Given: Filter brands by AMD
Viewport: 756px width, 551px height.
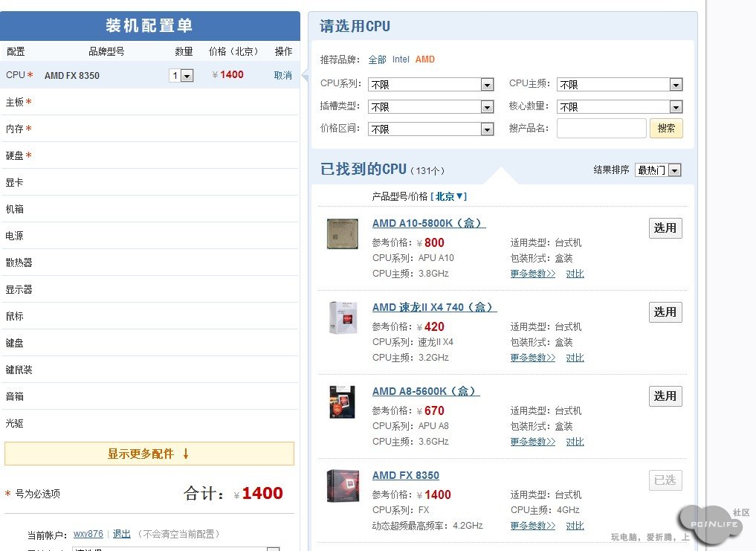Looking at the screenshot, I should [424, 59].
